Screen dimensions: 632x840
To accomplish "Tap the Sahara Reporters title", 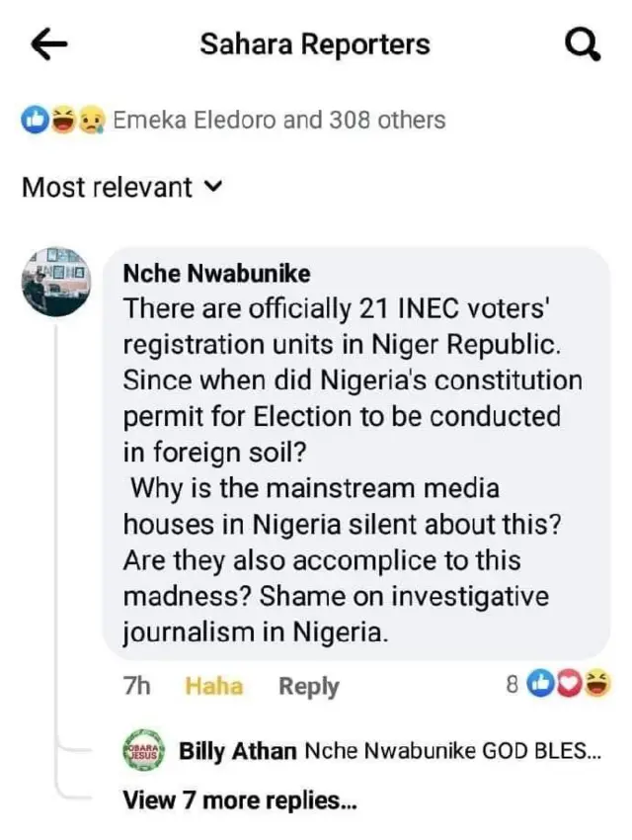I will tap(316, 43).
